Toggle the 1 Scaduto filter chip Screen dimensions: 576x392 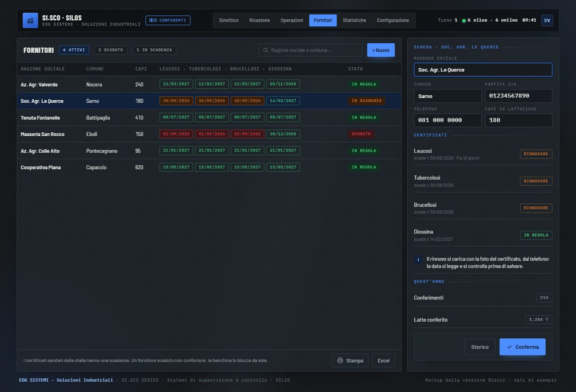pyautogui.click(x=111, y=50)
